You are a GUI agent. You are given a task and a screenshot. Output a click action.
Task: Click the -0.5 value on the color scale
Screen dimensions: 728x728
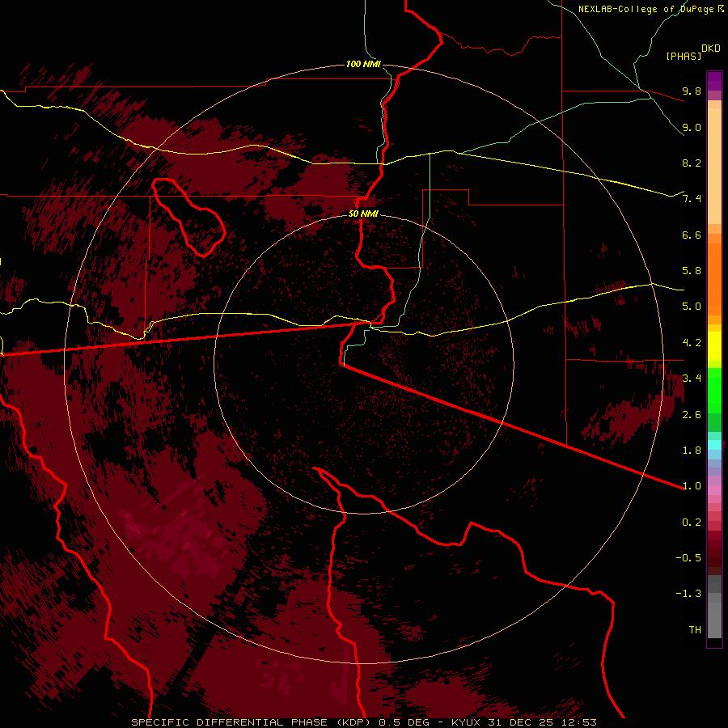pyautogui.click(x=688, y=558)
